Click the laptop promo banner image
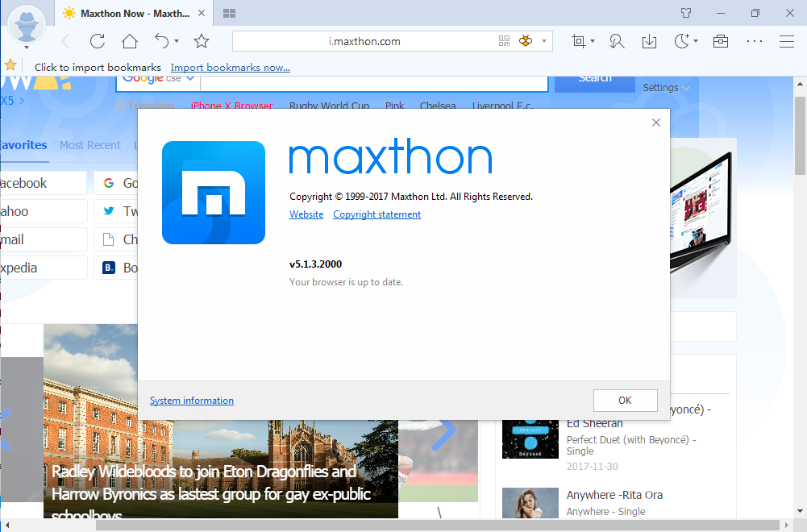 702,217
